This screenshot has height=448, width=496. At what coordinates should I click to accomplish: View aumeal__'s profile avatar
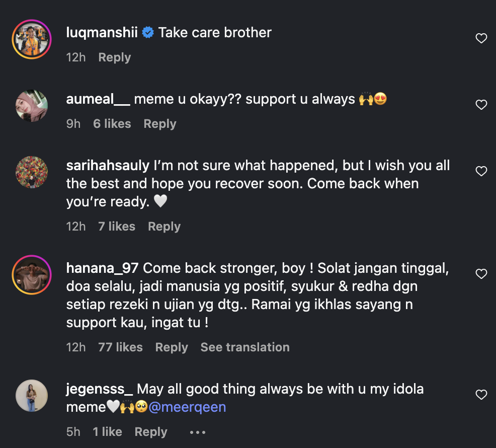coord(32,106)
